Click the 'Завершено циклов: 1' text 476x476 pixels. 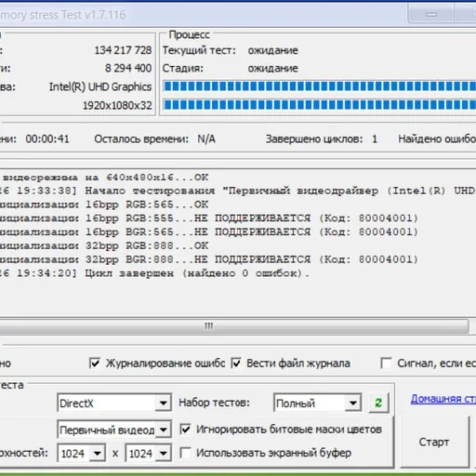click(x=322, y=139)
